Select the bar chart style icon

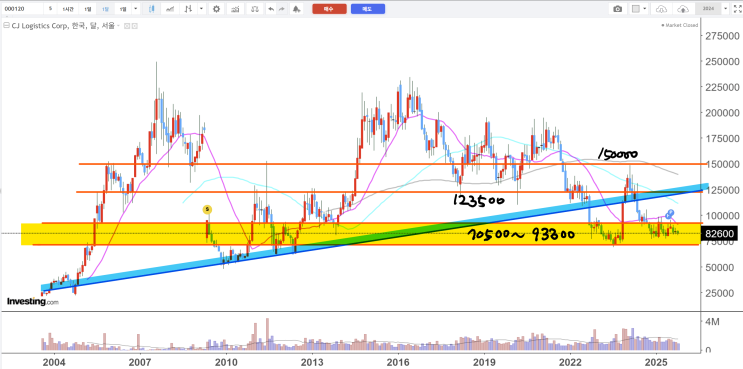189,9
